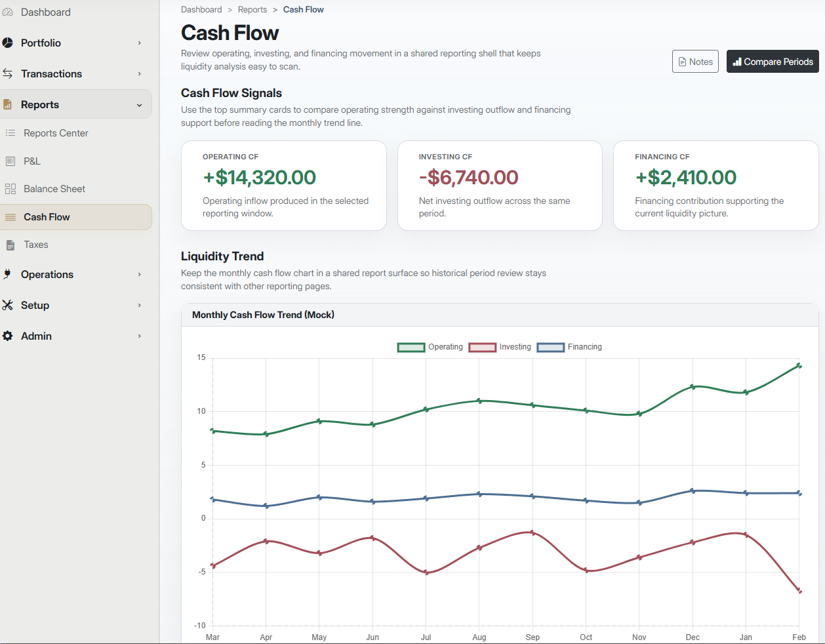Toggle Financing visibility in the chart legend

tap(584, 347)
